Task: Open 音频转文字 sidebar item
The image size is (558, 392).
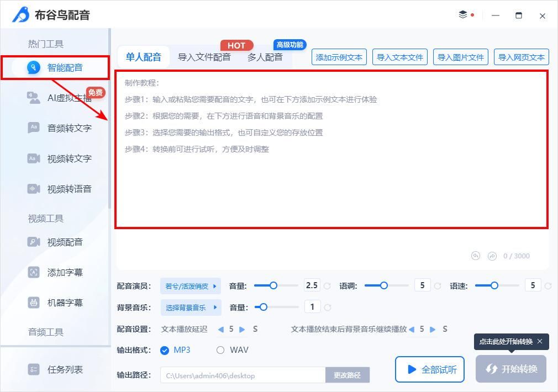Action: tap(59, 128)
